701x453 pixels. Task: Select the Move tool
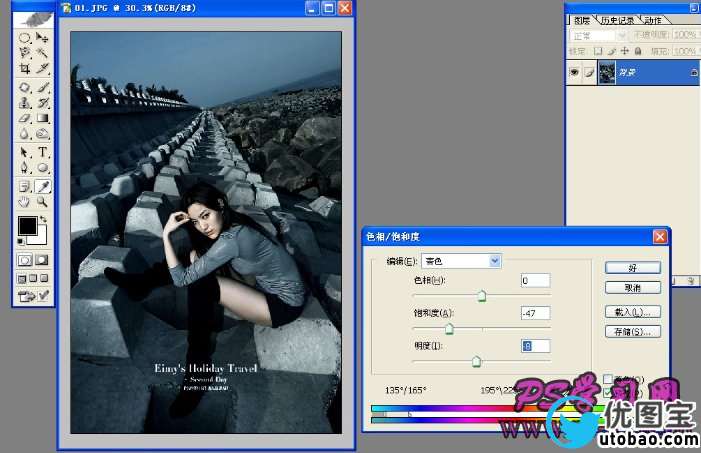[42, 38]
